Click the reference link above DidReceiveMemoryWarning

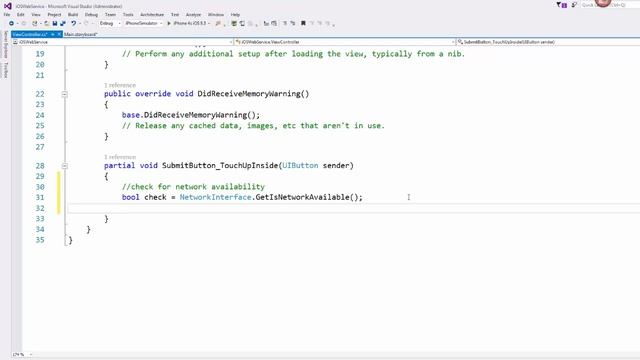click(120, 85)
